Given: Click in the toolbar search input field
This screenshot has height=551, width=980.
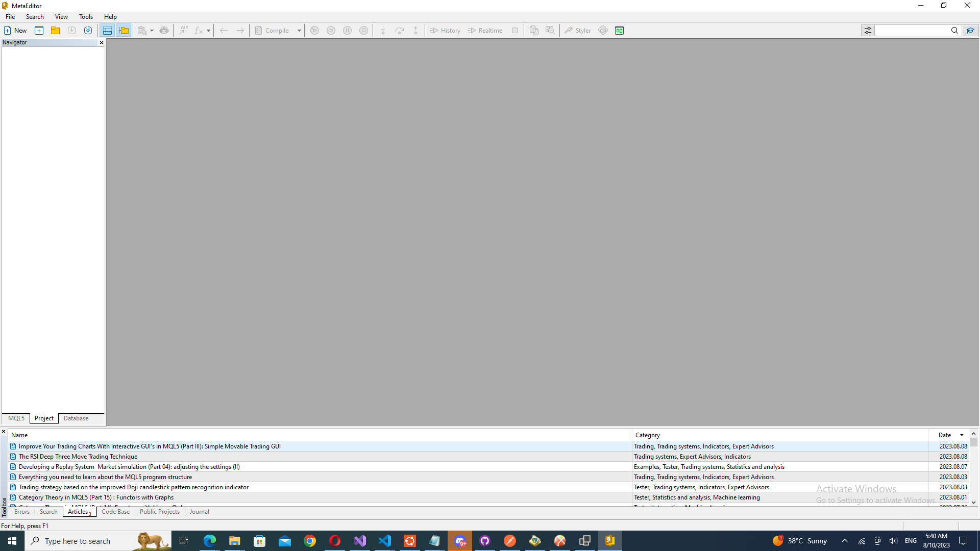Looking at the screenshot, I should pos(912,31).
